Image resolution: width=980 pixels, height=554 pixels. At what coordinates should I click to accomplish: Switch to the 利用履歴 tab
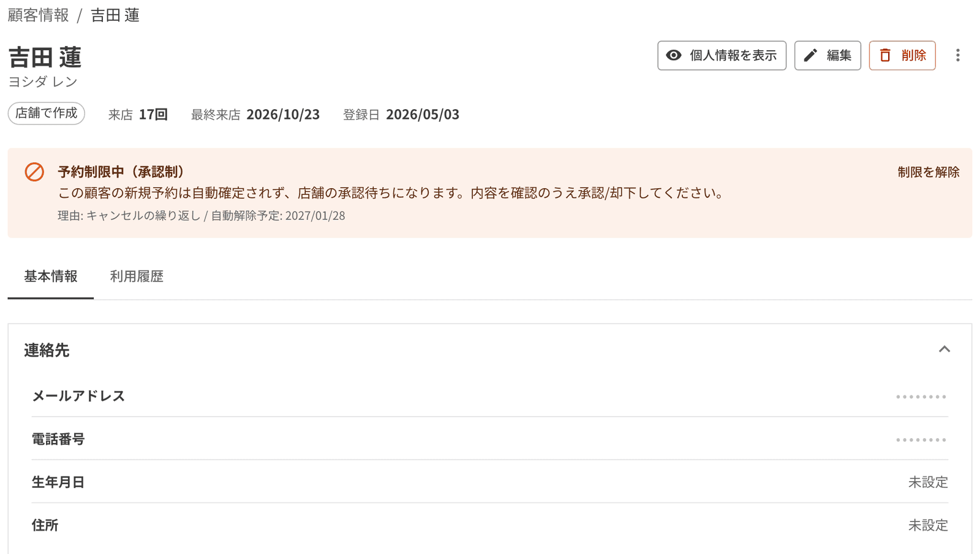[x=137, y=276]
